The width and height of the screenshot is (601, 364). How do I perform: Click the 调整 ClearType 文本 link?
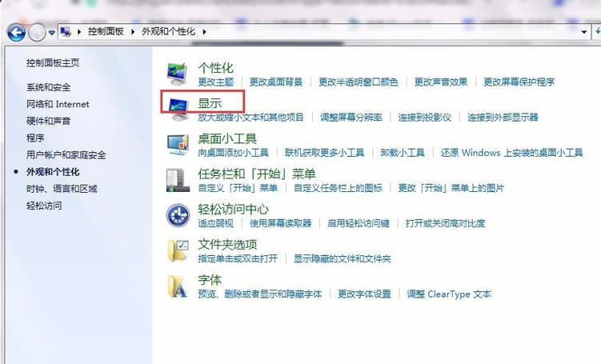449,294
